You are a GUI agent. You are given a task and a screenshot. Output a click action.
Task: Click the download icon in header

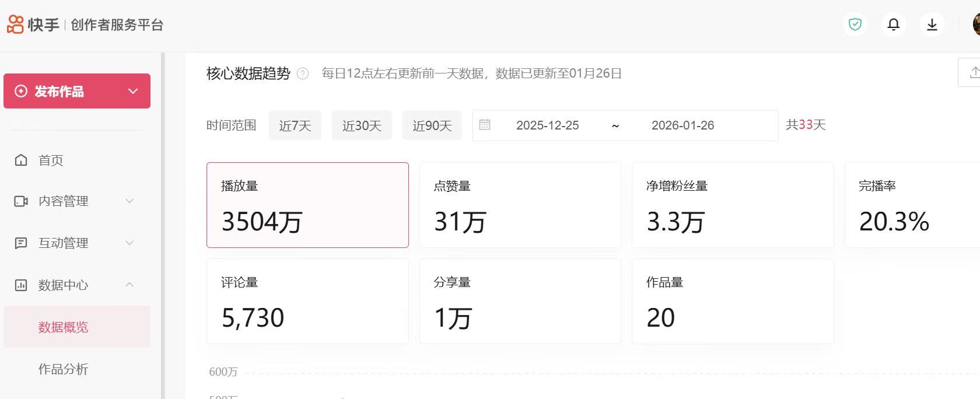click(x=932, y=24)
